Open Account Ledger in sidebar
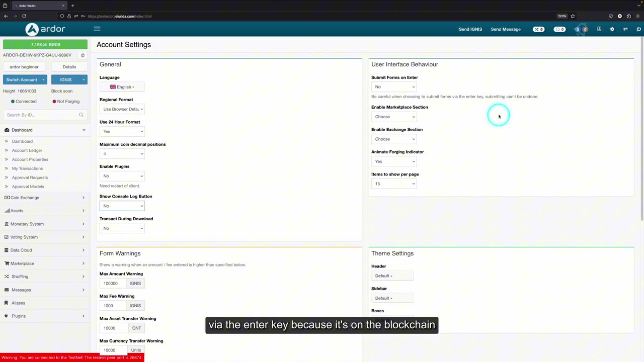Viewport: 644px width, 362px height. [27, 150]
